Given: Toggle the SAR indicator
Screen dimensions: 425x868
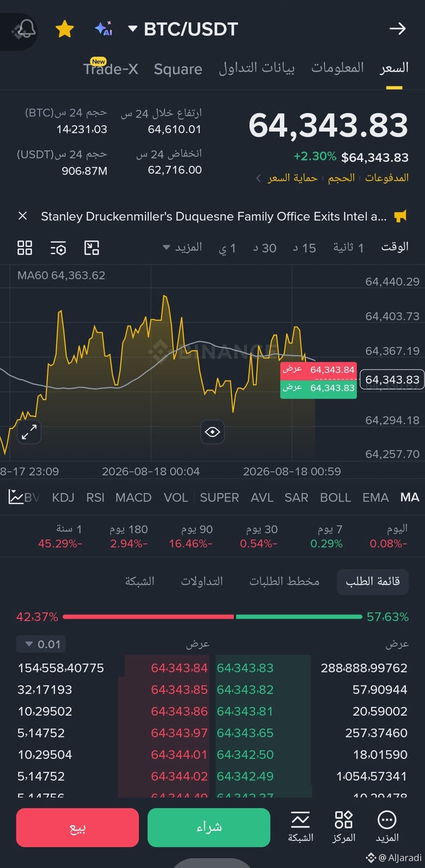Looking at the screenshot, I should point(296,497).
